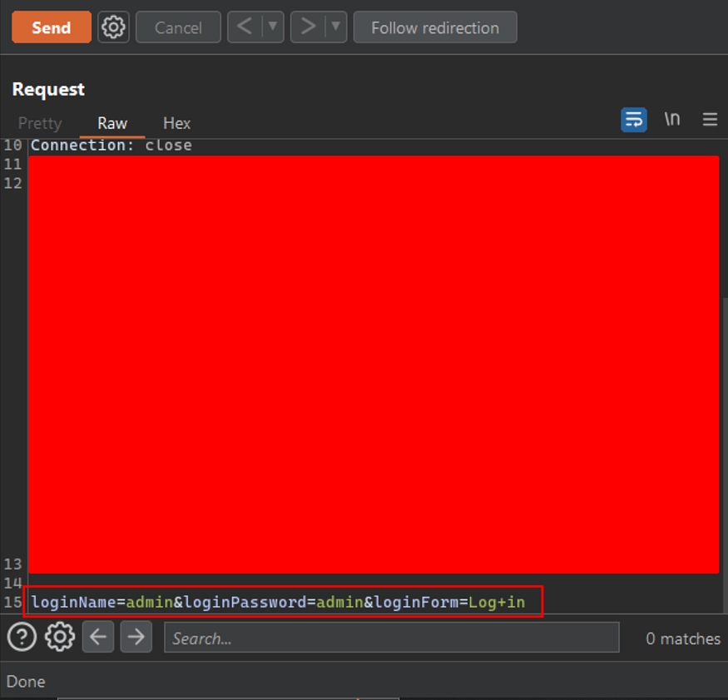Open search help question mark icon
Viewport: 728px width, 700px height.
(x=22, y=638)
